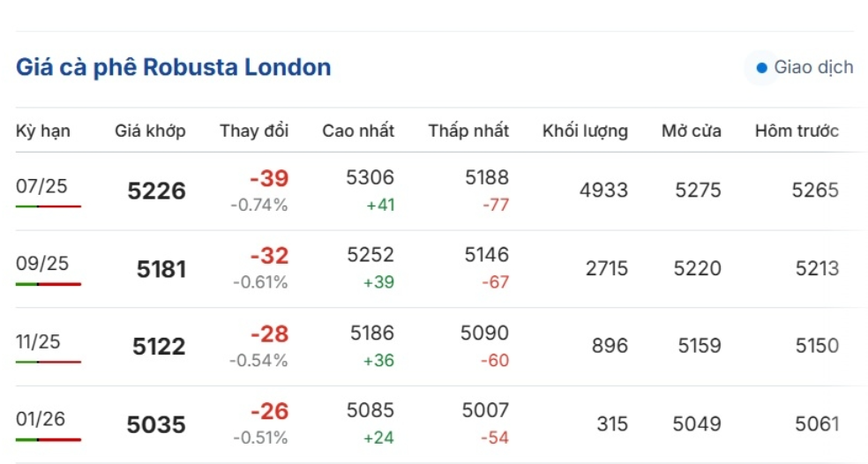Click the Thấp nhất column header
This screenshot has width=868, height=464.
(x=468, y=131)
